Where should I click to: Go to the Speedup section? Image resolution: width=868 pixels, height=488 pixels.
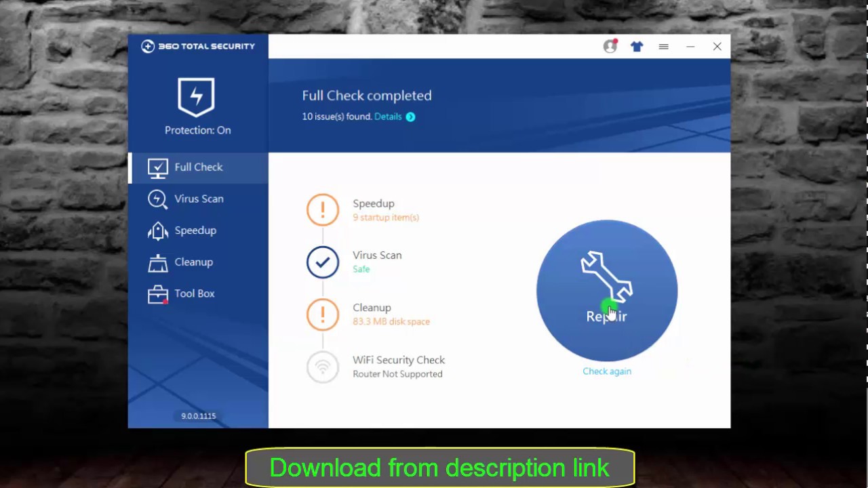(198, 230)
